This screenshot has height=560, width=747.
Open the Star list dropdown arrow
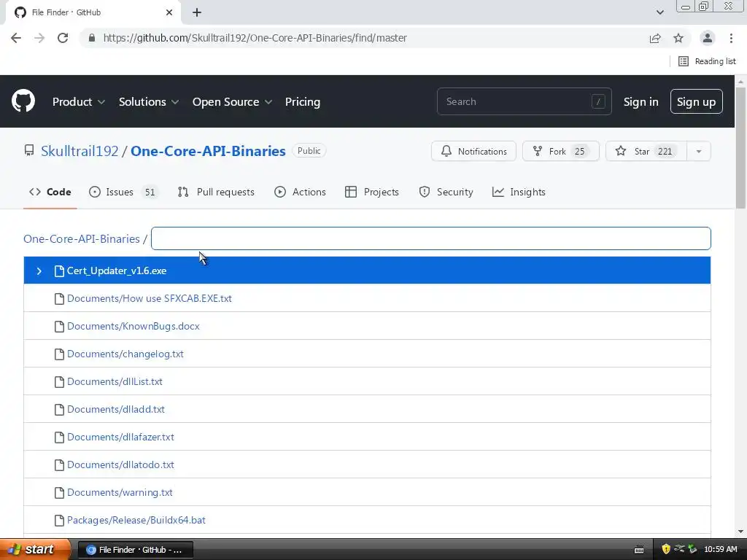[698, 152]
